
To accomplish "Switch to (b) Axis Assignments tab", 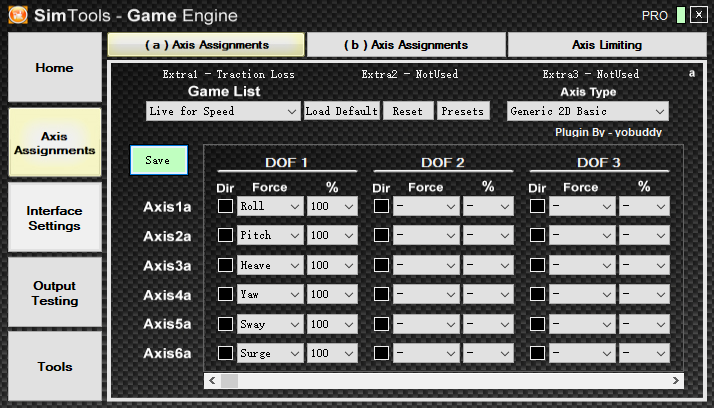I will 405,45.
